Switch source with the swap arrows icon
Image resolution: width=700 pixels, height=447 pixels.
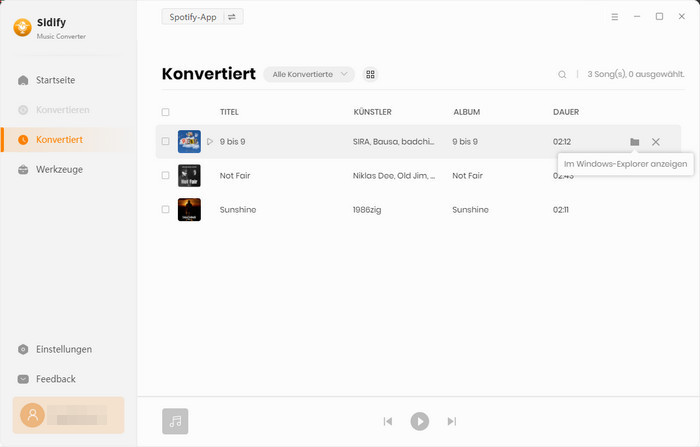pyautogui.click(x=232, y=17)
